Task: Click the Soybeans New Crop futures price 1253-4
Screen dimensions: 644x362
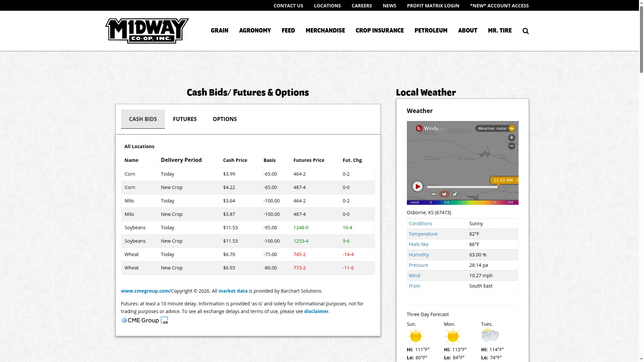Action: (301, 241)
